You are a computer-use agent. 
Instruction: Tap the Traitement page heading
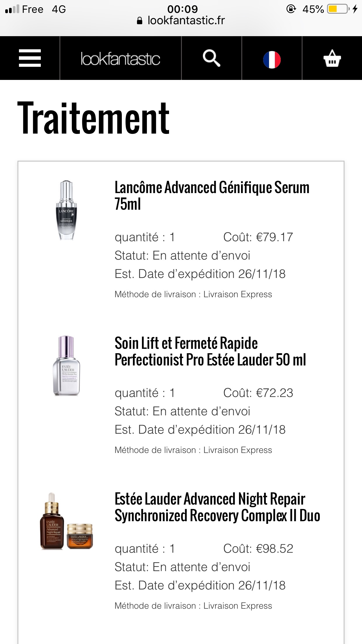(x=94, y=118)
